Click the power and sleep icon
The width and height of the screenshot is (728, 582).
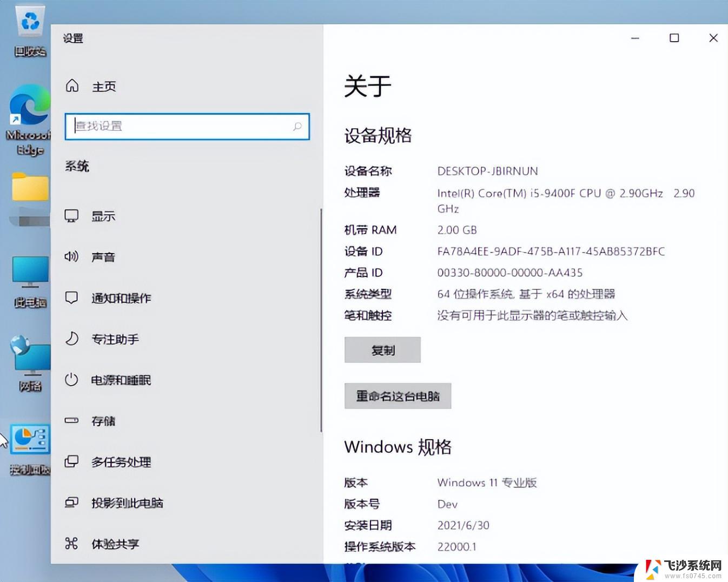71,380
